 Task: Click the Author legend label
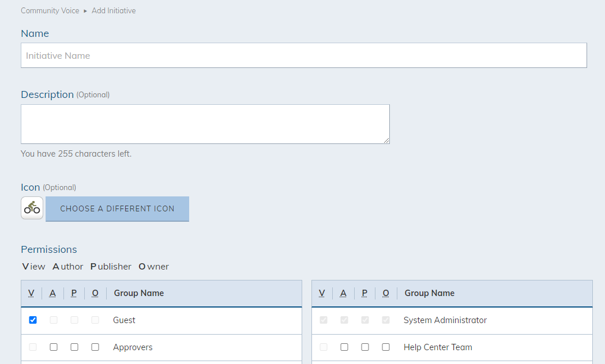68,267
